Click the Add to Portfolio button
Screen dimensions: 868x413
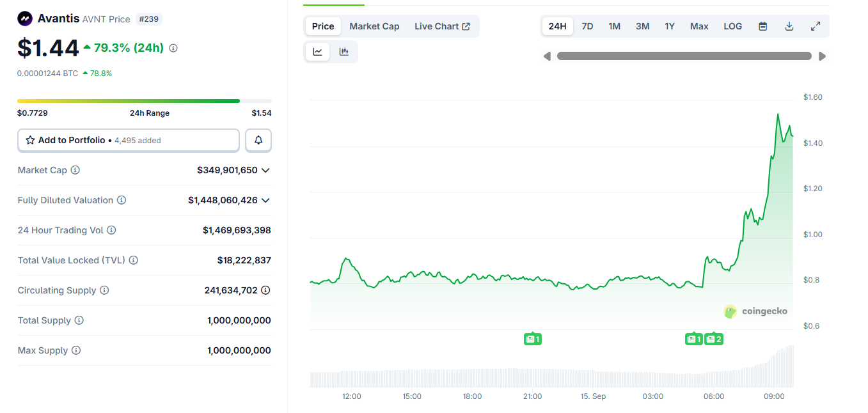click(x=128, y=139)
